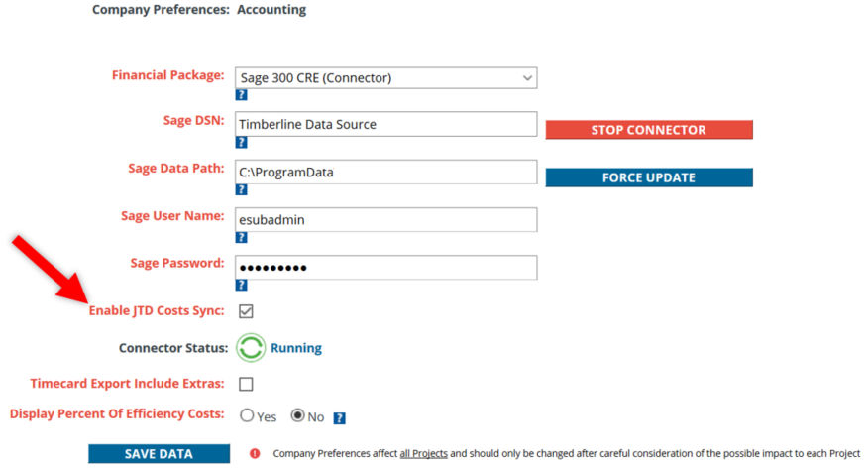Click red warning icon next to Save Data
This screenshot has height=468, width=868.
coord(255,453)
